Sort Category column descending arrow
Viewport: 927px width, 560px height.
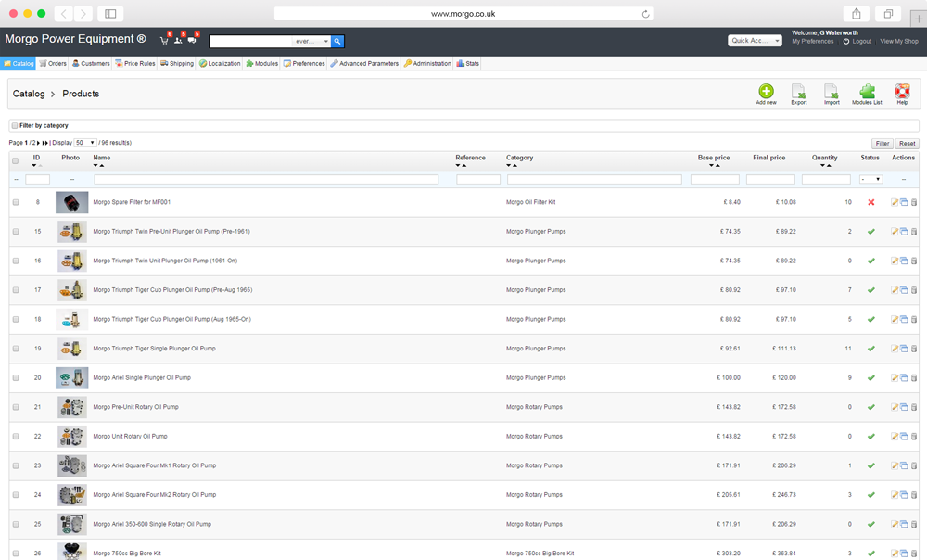[508, 166]
